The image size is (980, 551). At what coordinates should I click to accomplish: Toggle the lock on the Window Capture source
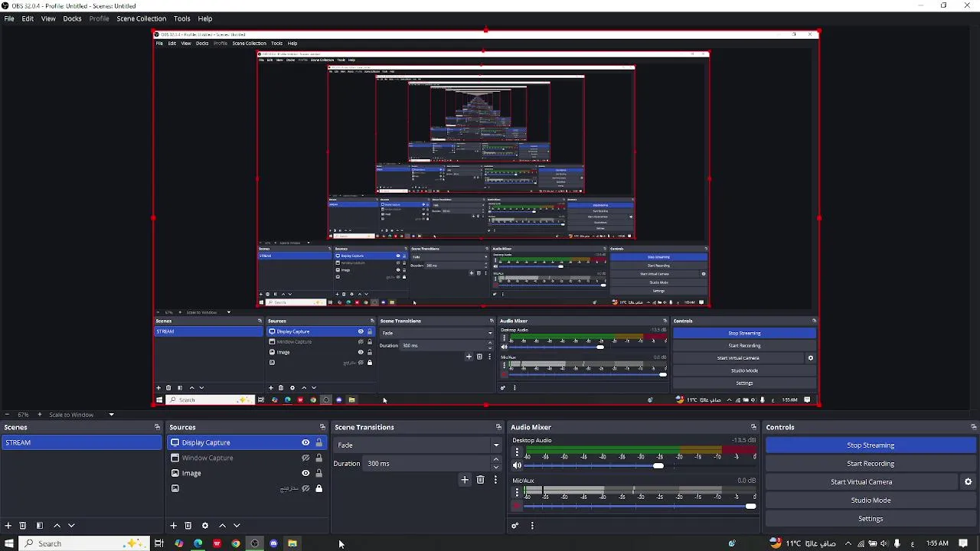click(318, 458)
